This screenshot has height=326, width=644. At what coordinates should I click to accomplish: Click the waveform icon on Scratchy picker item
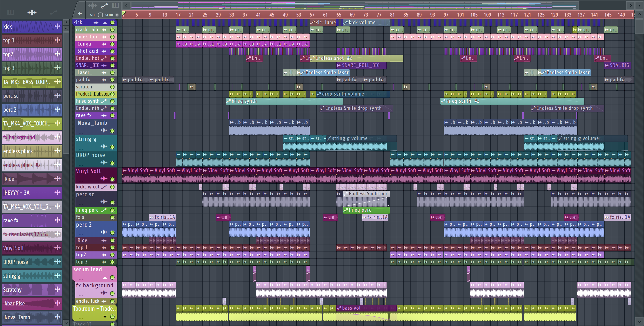tap(57, 289)
